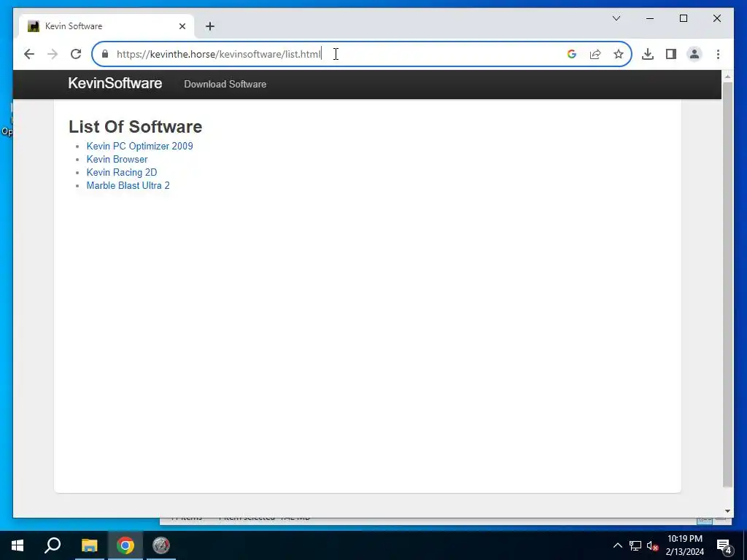Click the Google icon in the address bar

point(572,54)
